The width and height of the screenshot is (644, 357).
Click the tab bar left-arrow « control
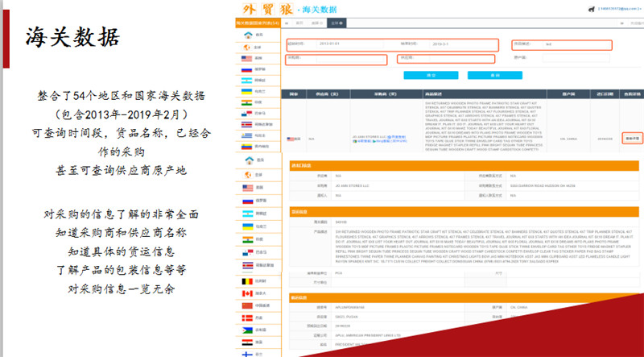point(287,23)
